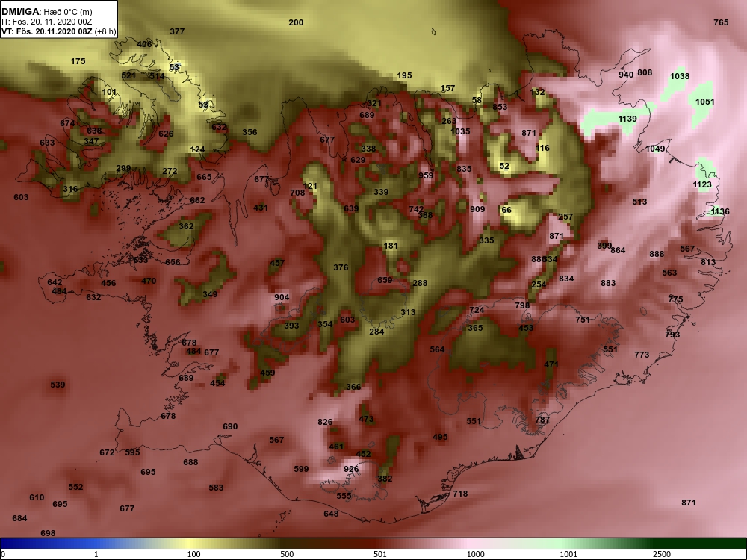The height and width of the screenshot is (560, 747).
Task: Click the map value '773'
Action: (x=642, y=355)
